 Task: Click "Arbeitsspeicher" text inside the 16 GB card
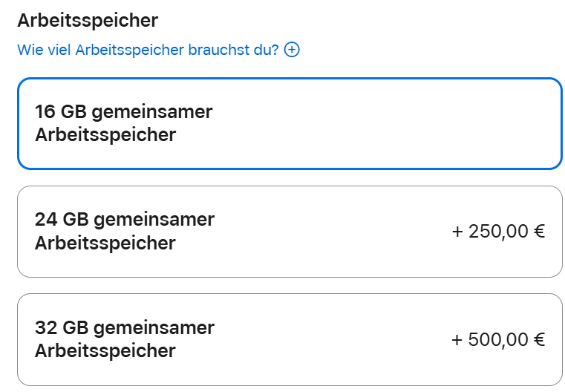click(105, 135)
